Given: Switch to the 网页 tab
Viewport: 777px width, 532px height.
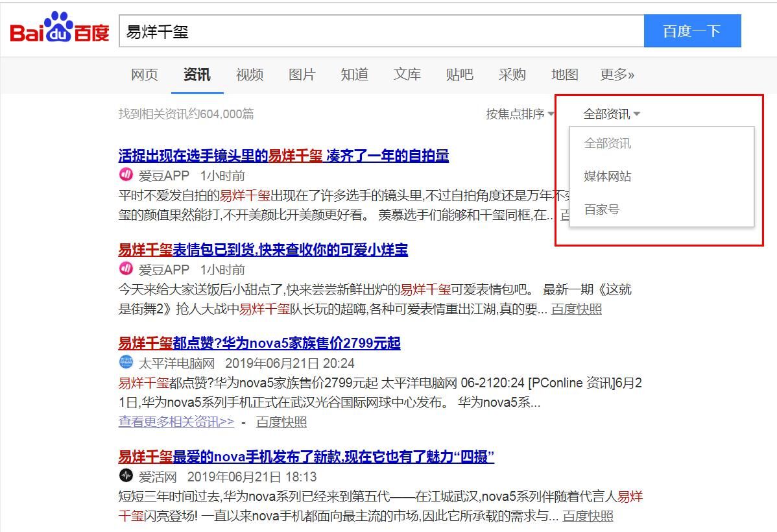Looking at the screenshot, I should point(144,75).
